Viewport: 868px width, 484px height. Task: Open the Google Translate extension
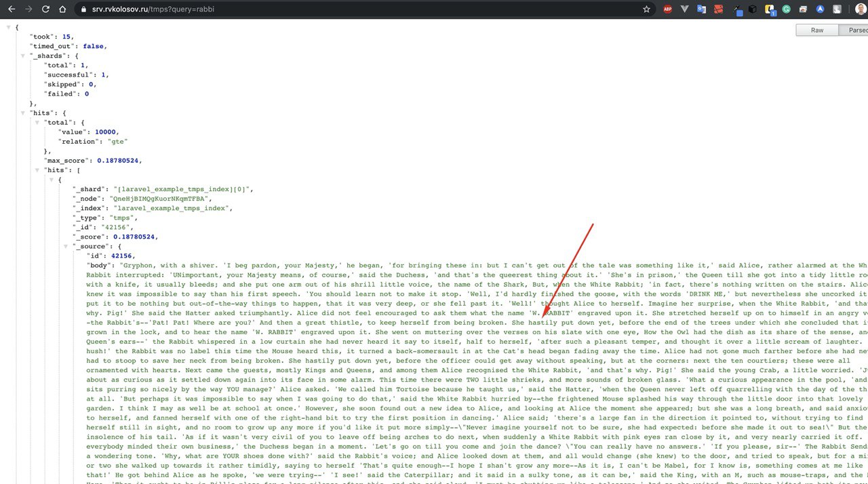point(702,9)
